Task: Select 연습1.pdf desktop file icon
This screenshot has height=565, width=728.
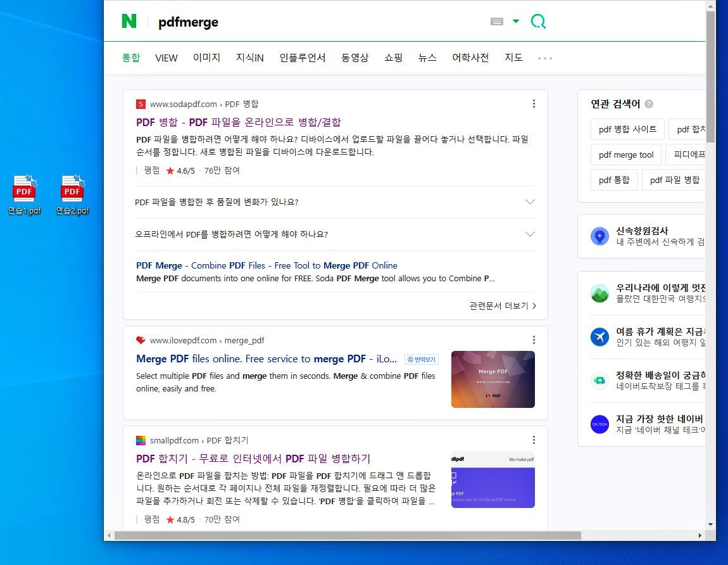Action: 25,194
